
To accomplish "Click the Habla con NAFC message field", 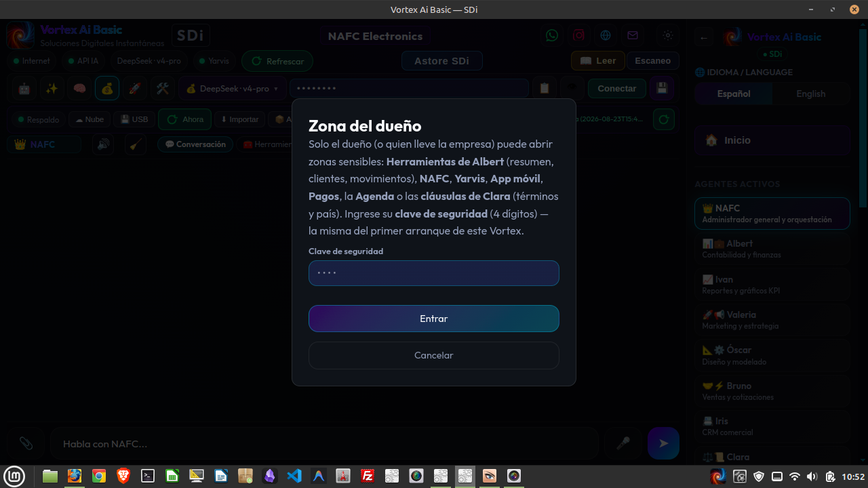I will coord(324,444).
